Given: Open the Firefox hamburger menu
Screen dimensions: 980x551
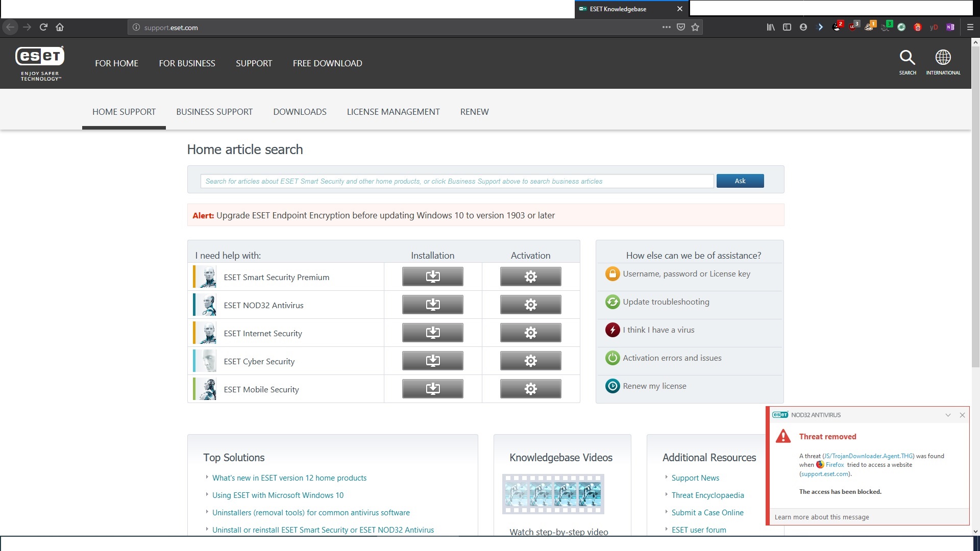Looking at the screenshot, I should 970,28.
